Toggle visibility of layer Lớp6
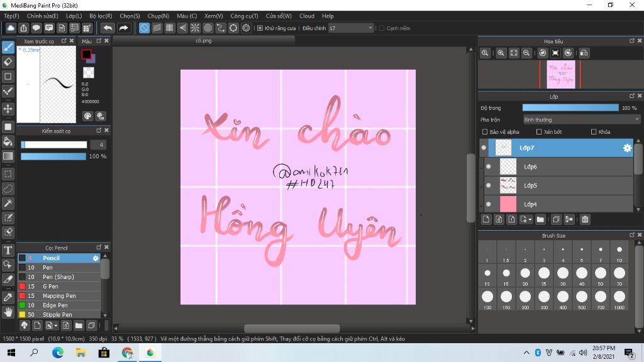 (488, 167)
